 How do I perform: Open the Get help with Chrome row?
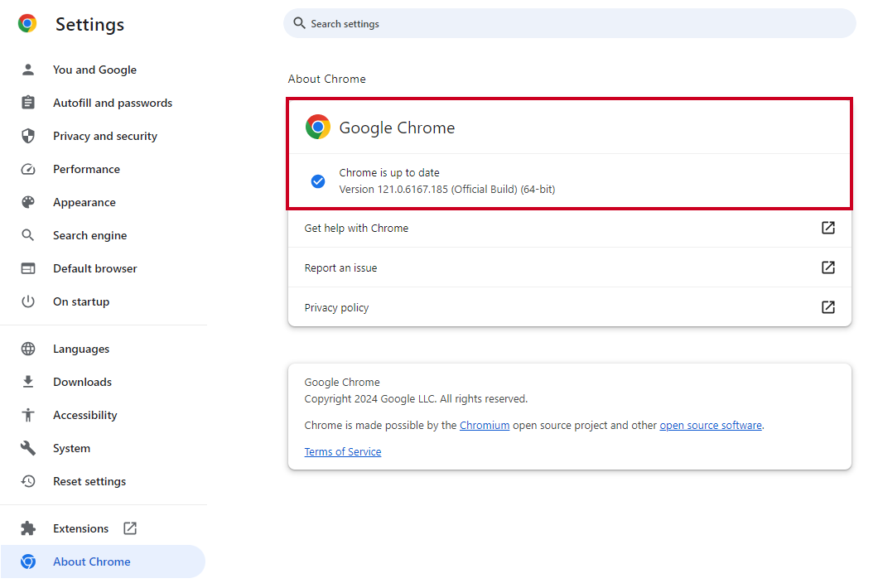coord(570,228)
